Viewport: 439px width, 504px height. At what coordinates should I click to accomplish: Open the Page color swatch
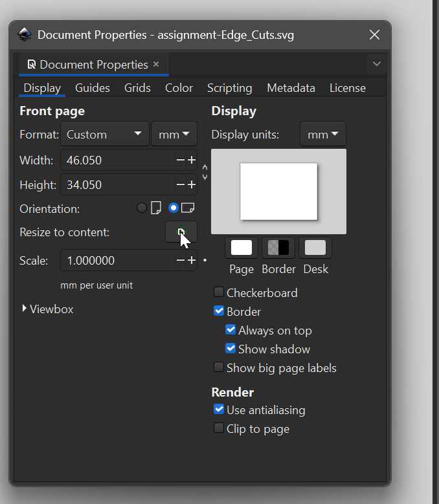point(242,248)
